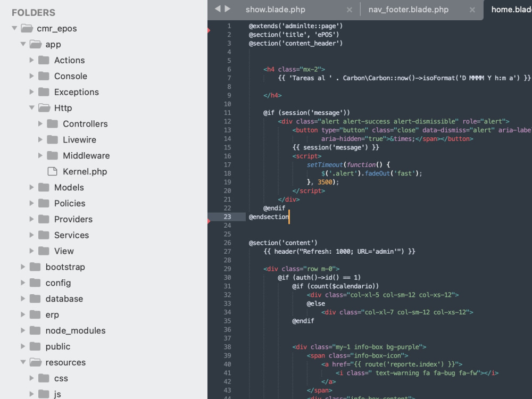Click the css folder icon

[44, 378]
